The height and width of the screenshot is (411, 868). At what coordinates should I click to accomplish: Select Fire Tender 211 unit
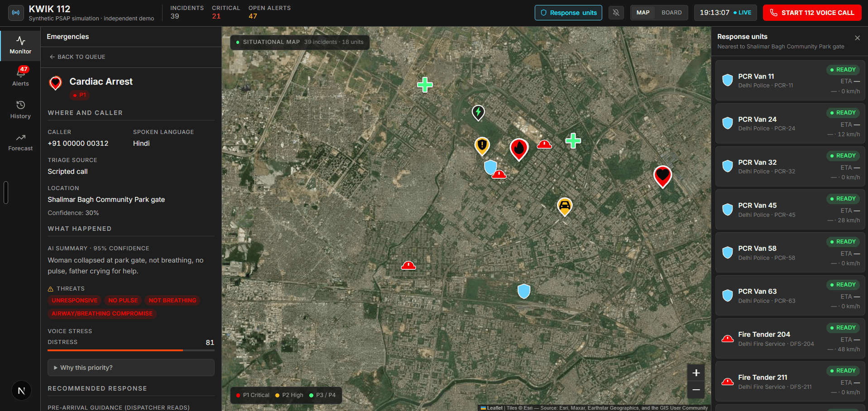[x=790, y=382]
